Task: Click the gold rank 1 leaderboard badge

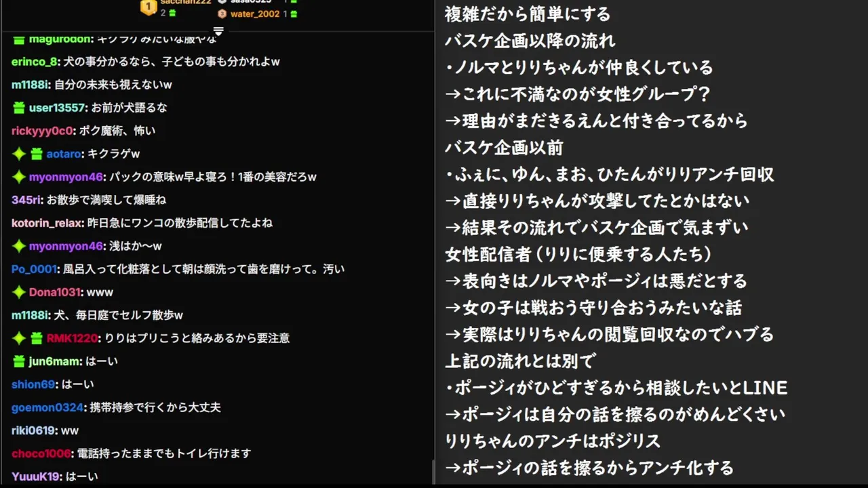Action: (149, 7)
